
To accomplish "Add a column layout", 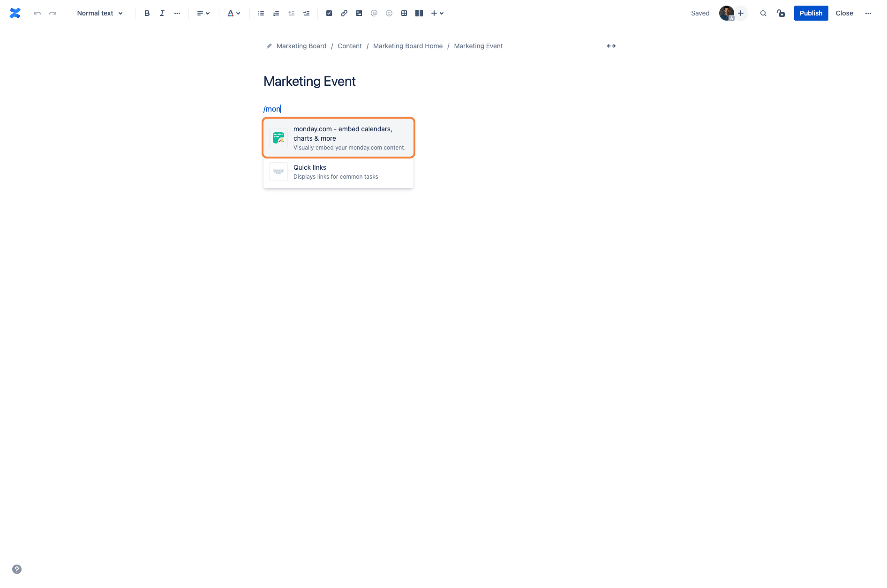I will click(x=419, y=13).
